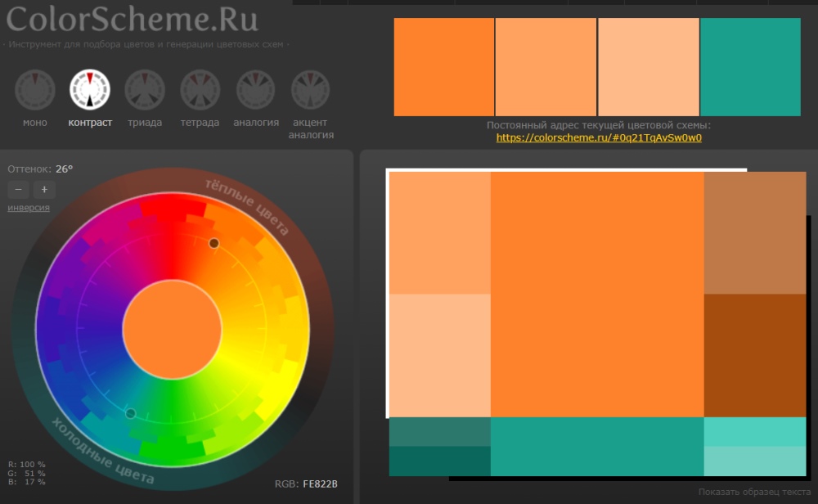Select the lightest peach top palette swatch
Image resolution: width=818 pixels, height=504 pixels.
click(x=649, y=67)
